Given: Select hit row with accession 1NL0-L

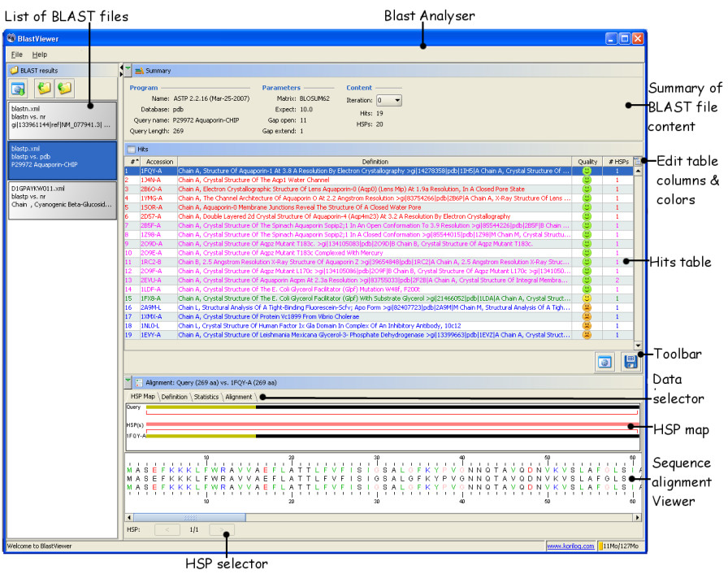Looking at the screenshot, I should coord(379,325).
